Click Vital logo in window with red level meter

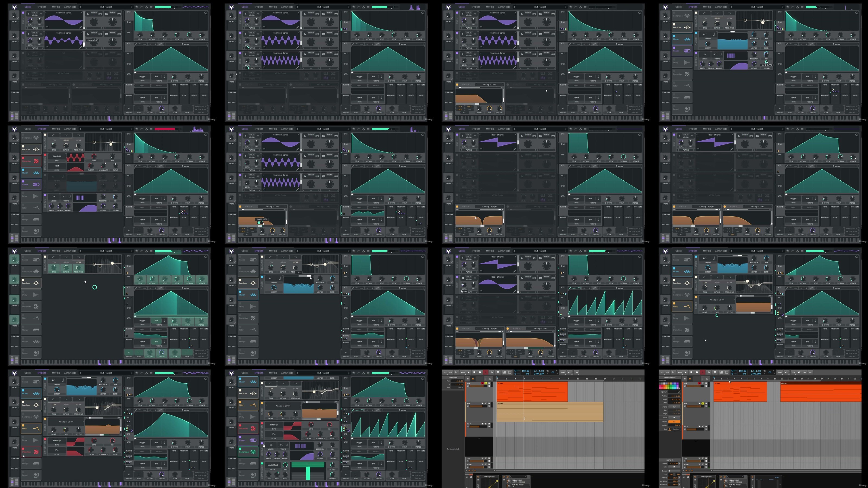point(14,129)
